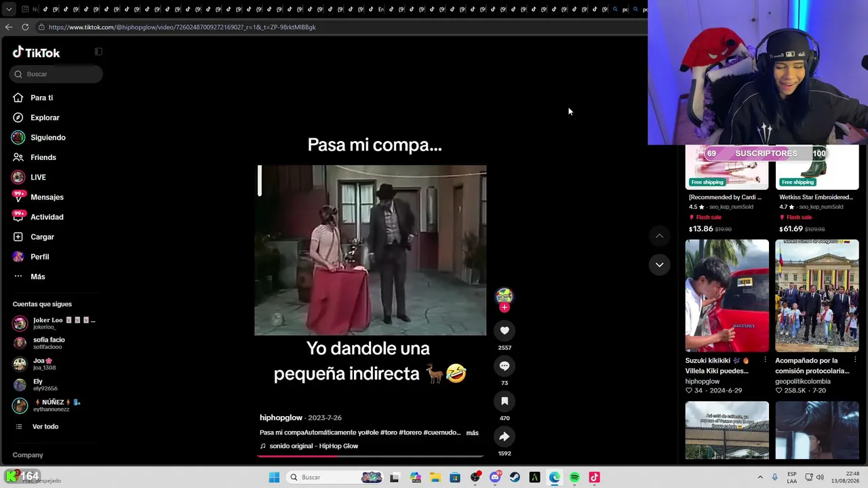The height and width of the screenshot is (488, 868).
Task: Open Microsoft Store from the taskbar
Action: point(455,477)
